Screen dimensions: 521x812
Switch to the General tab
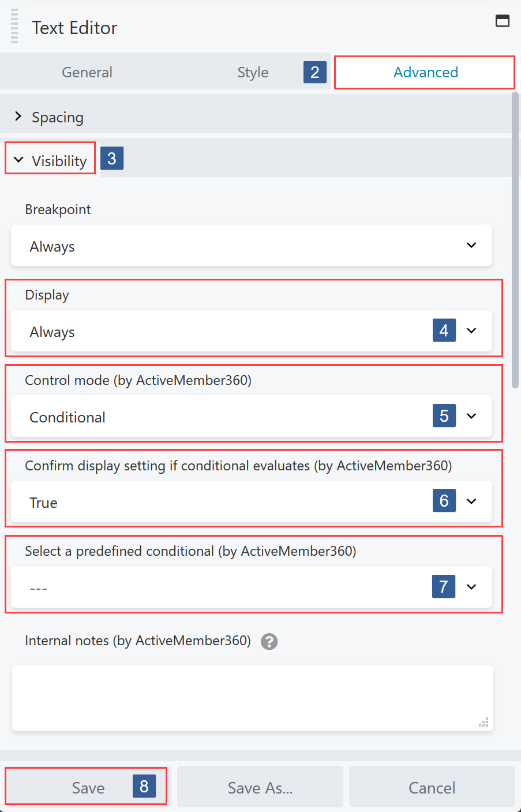(87, 72)
